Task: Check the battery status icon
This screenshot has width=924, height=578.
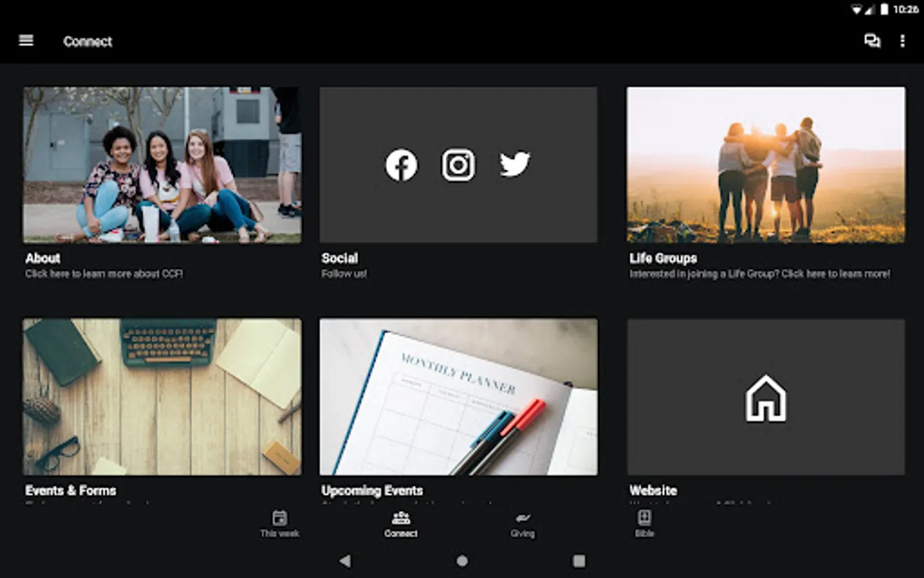Action: coord(884,9)
